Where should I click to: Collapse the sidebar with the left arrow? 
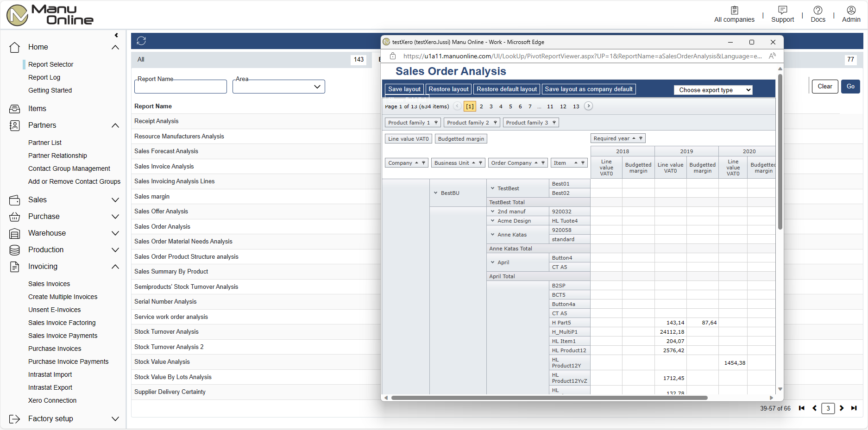[116, 35]
